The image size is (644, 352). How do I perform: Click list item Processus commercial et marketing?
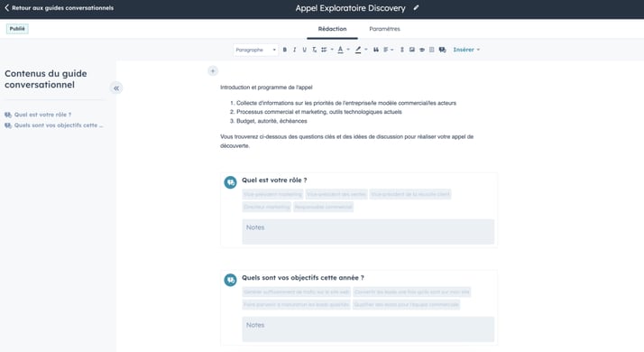coord(319,112)
